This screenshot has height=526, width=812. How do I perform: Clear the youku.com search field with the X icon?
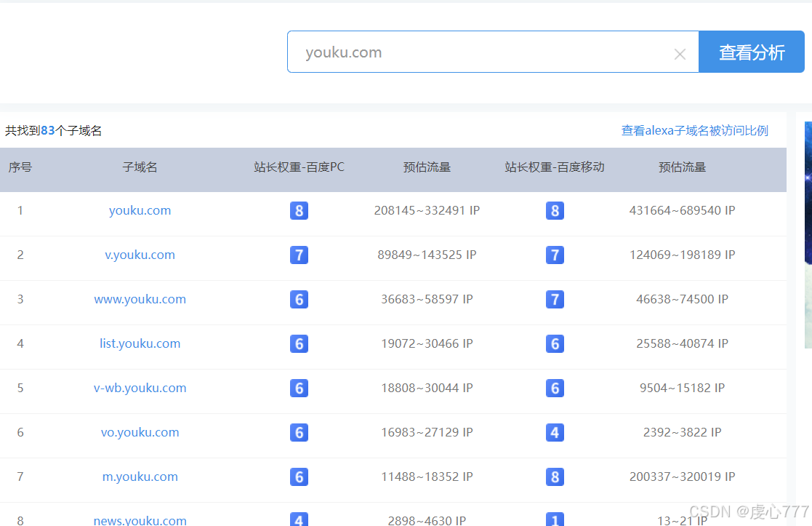click(680, 54)
